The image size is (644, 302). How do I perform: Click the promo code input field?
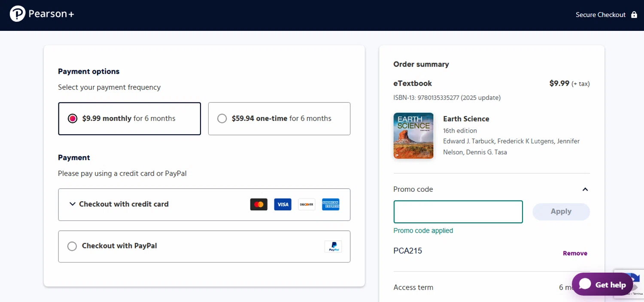pos(458,212)
